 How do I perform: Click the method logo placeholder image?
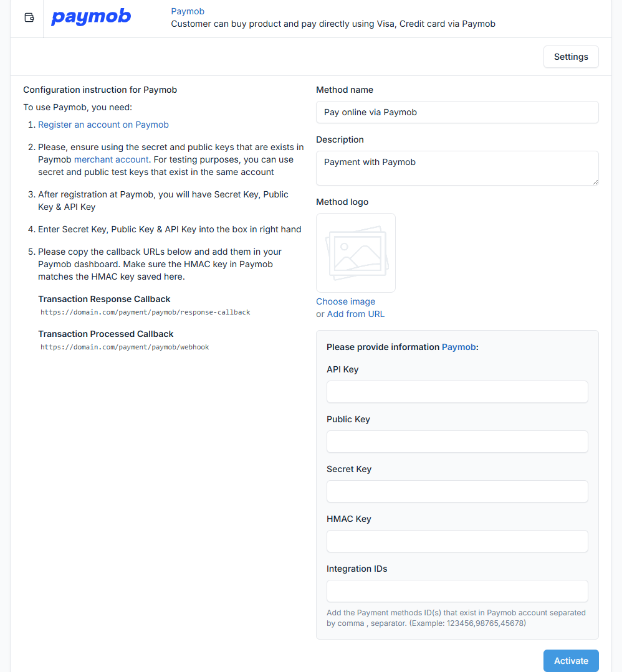pos(356,253)
